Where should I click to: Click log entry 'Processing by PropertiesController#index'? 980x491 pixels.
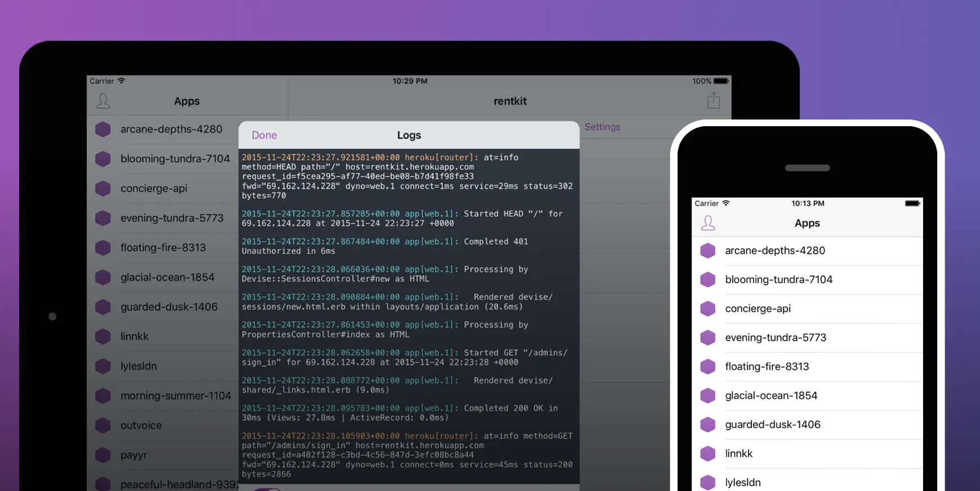tap(385, 329)
